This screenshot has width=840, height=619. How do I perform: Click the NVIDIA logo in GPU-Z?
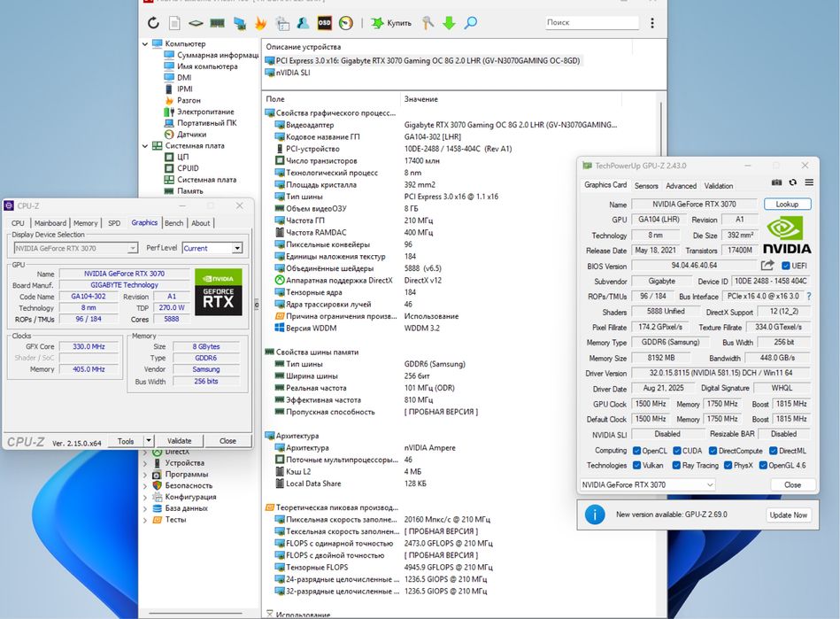[786, 234]
